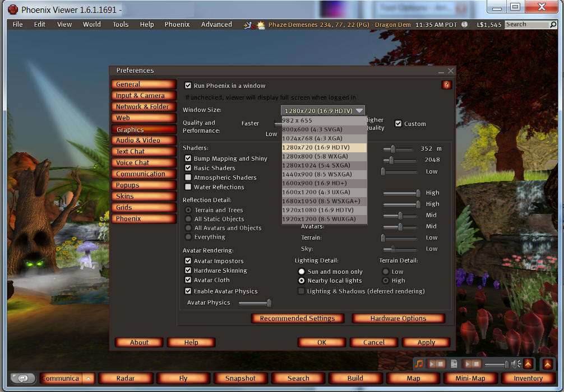Open the Advanced menu

(x=216, y=25)
